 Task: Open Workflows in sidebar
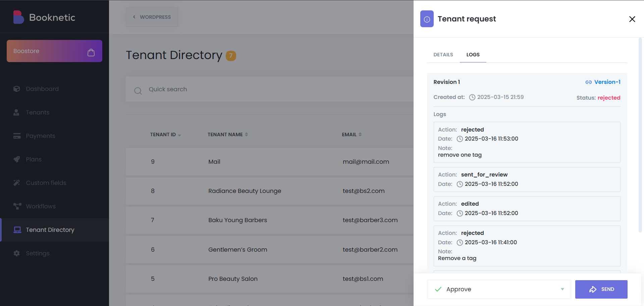coord(54,206)
